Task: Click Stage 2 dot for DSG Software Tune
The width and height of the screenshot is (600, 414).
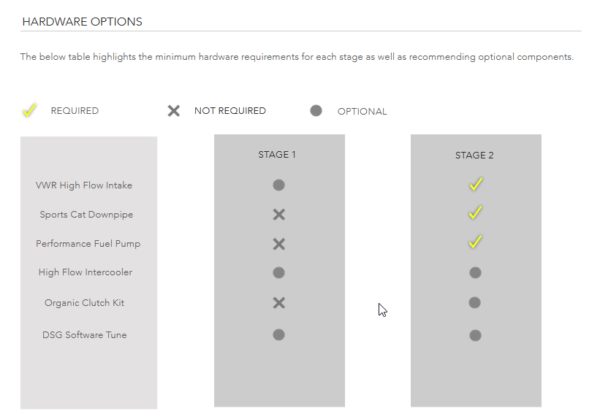Action: click(x=475, y=336)
